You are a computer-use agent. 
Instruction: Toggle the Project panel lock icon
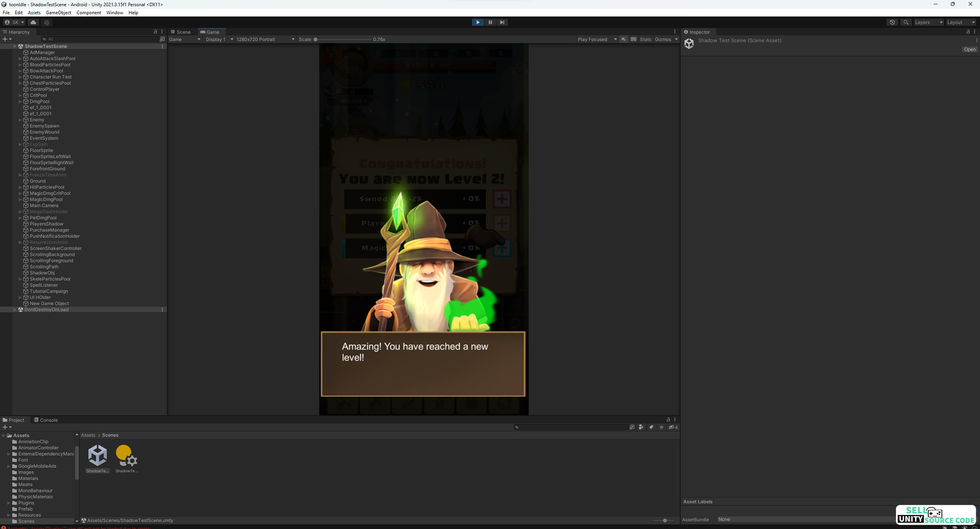click(x=668, y=420)
